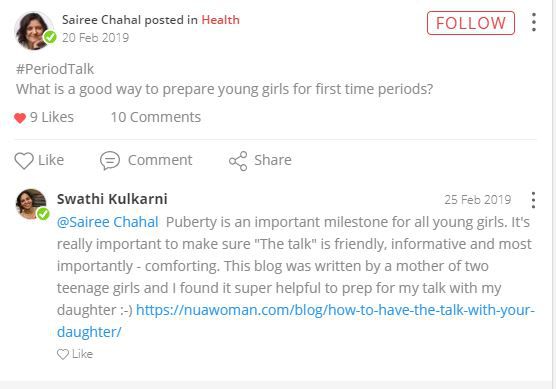The image size is (556, 389).
Task: Open the Comment speech bubble icon
Action: pos(110,160)
